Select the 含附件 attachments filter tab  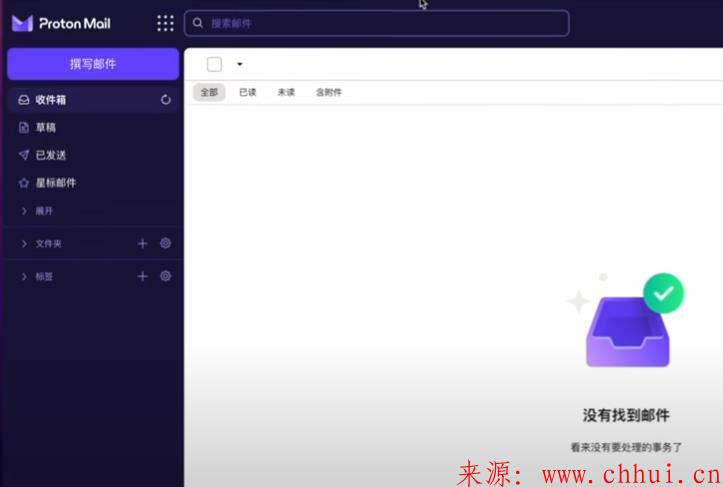(x=329, y=92)
